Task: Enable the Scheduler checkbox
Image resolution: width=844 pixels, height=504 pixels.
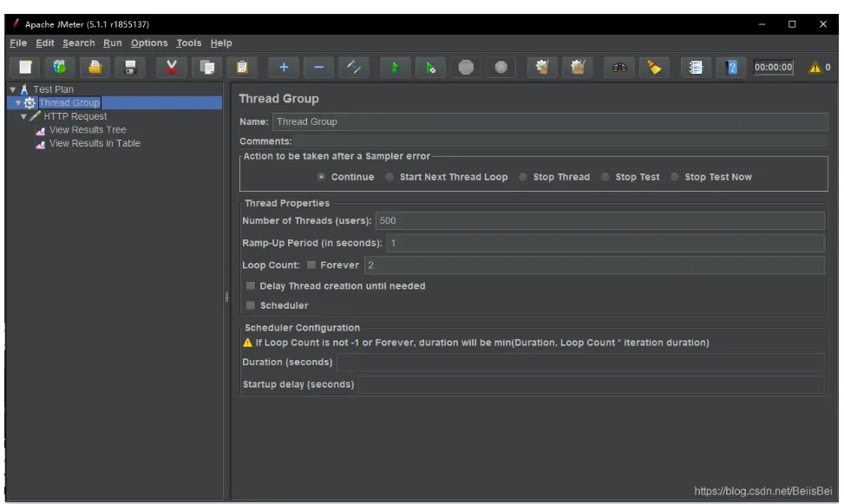Action: (251, 305)
